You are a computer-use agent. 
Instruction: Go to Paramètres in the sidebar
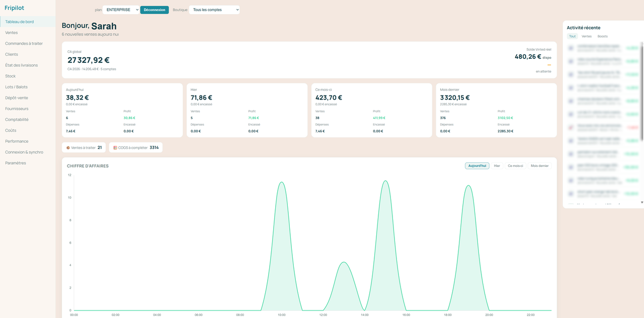click(x=28, y=163)
